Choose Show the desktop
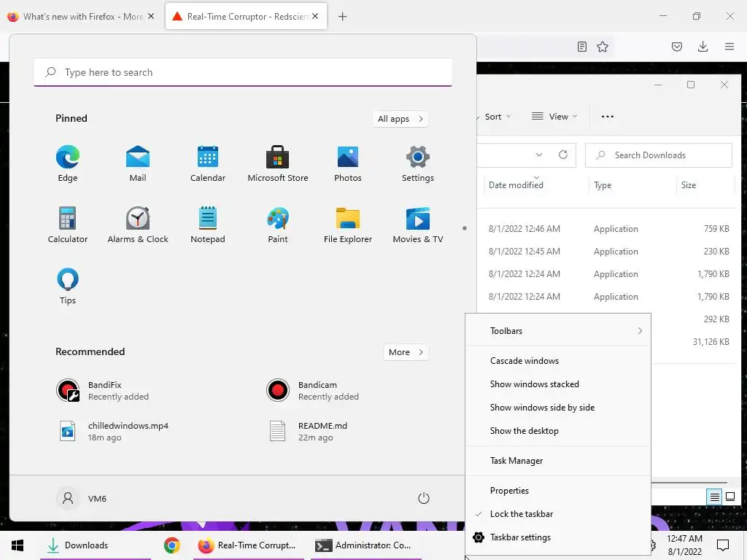The height and width of the screenshot is (560, 747). (x=558, y=431)
